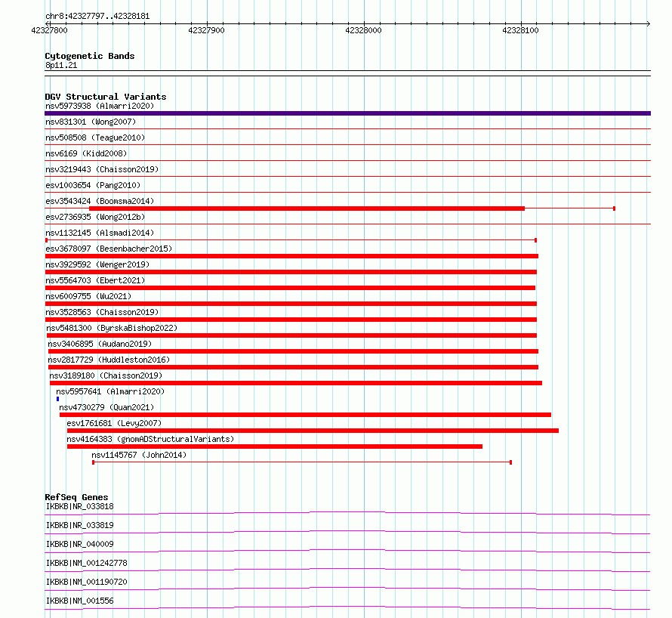
Task: Open variant nsv3219443 (Chaisson2019)
Action: [102, 169]
